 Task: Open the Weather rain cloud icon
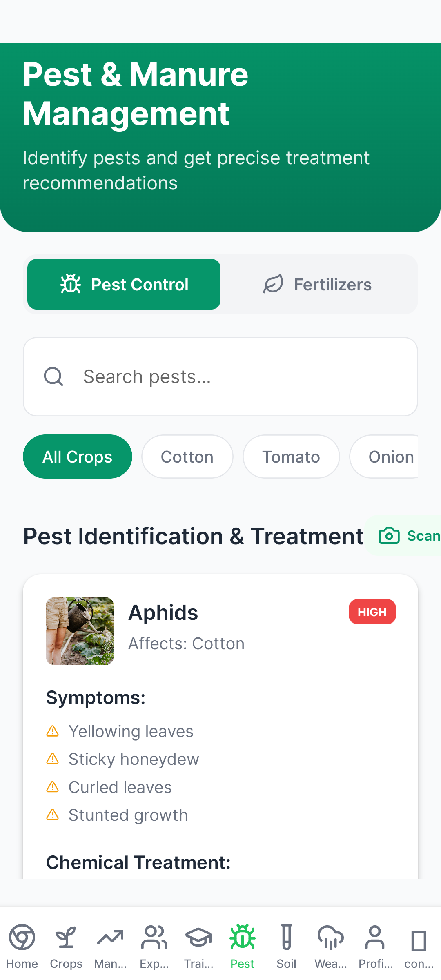pyautogui.click(x=331, y=937)
